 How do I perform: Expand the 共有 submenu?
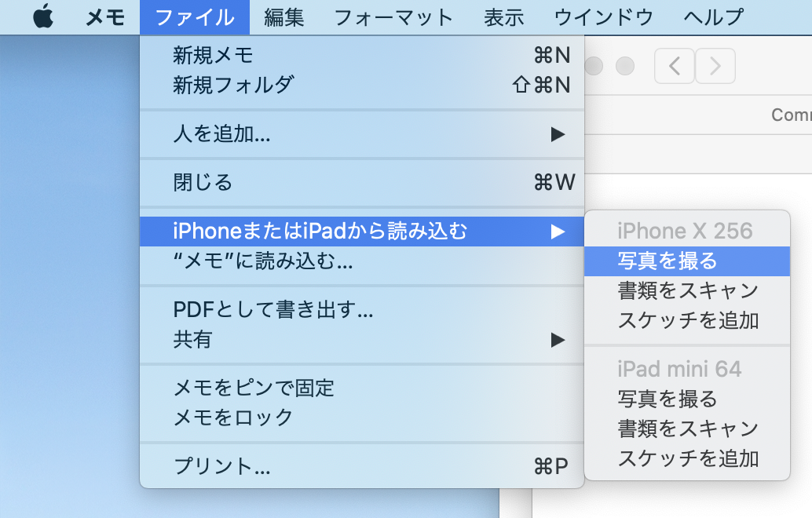click(362, 340)
